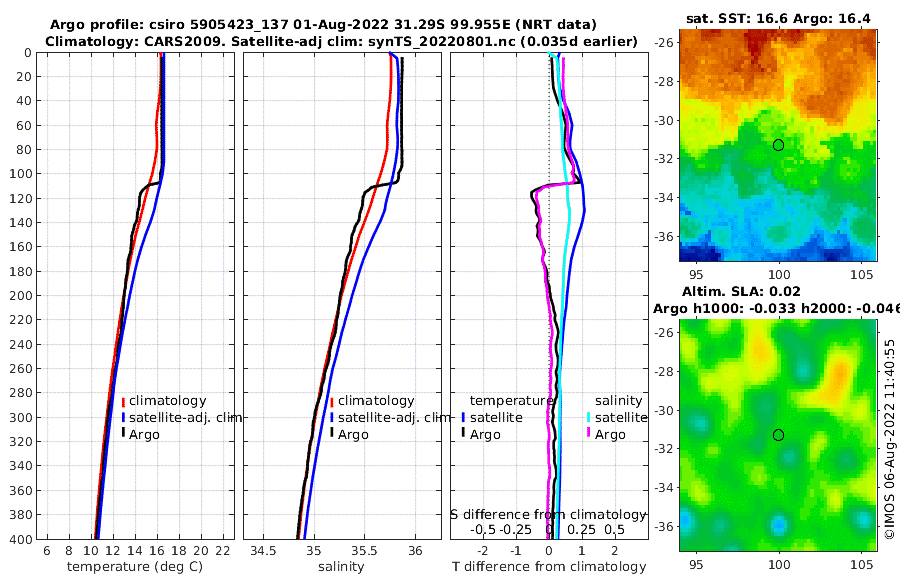Click dark blue cold area on SST map

pos(700,253)
